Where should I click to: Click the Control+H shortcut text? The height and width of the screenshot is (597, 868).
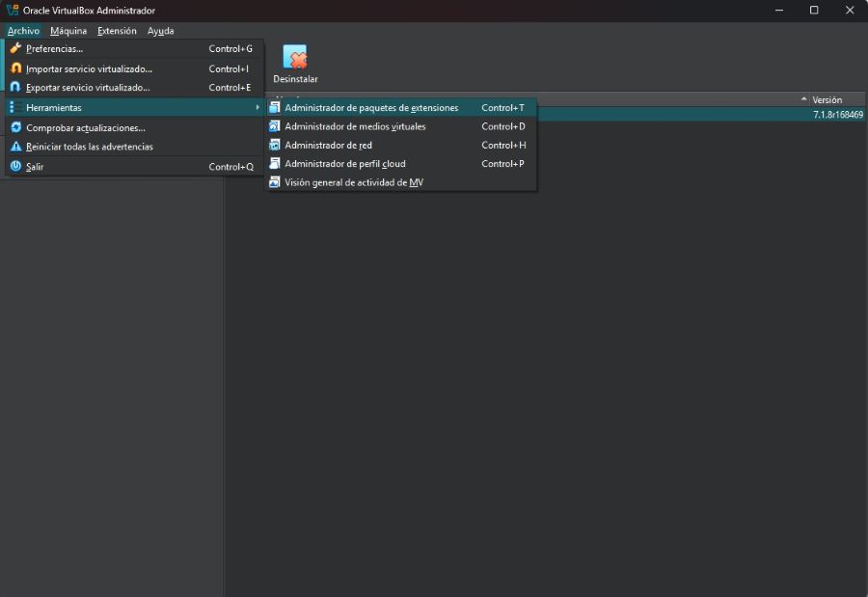tap(503, 145)
